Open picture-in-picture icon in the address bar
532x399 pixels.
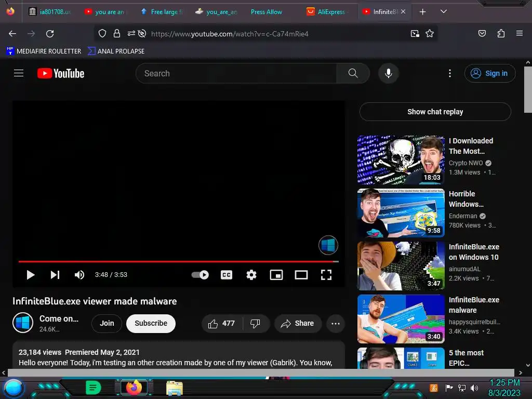coord(415,34)
